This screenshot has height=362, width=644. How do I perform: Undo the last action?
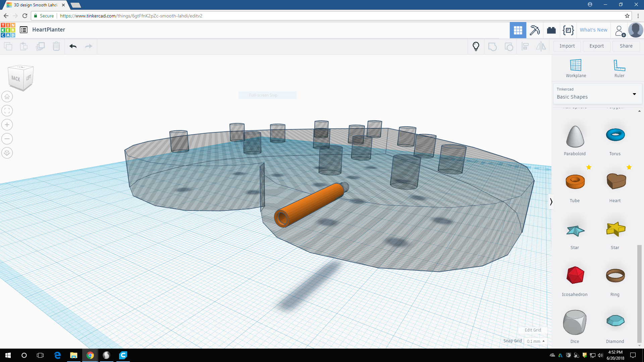tap(73, 46)
